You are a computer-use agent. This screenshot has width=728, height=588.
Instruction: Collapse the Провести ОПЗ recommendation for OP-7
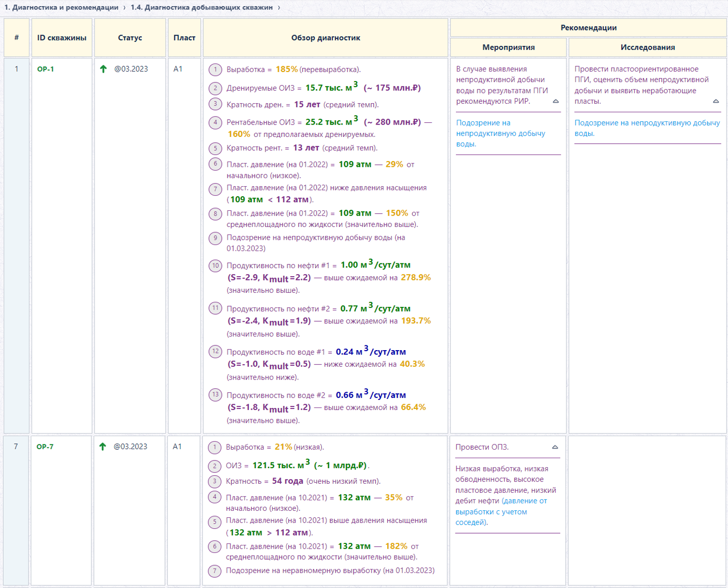(x=555, y=447)
